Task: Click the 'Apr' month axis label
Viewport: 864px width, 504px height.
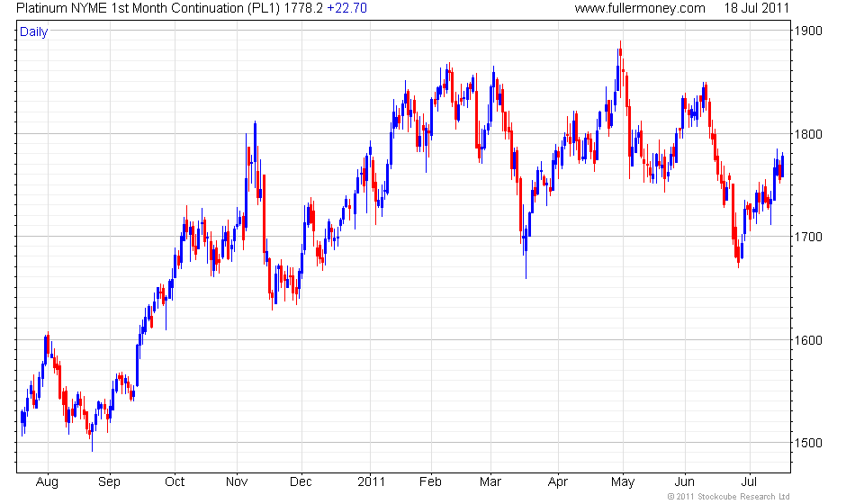Action: [x=558, y=482]
